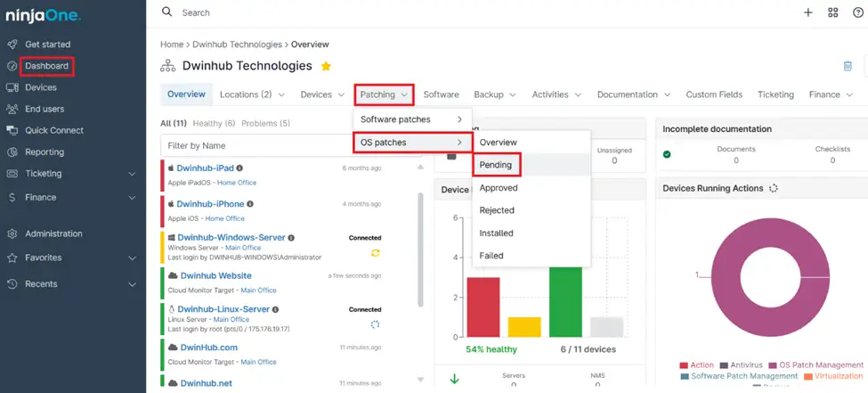Click the Administration gear icon
Screen dimensions: 868x393
(x=12, y=233)
